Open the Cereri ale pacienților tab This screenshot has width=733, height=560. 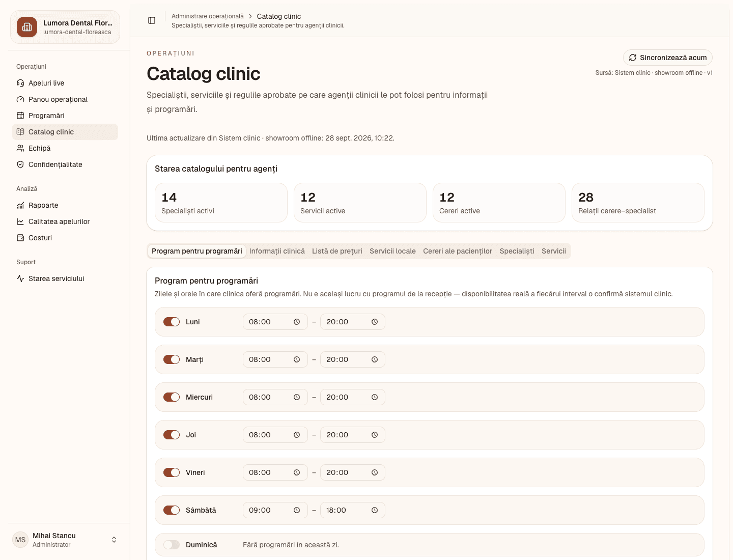[458, 251]
